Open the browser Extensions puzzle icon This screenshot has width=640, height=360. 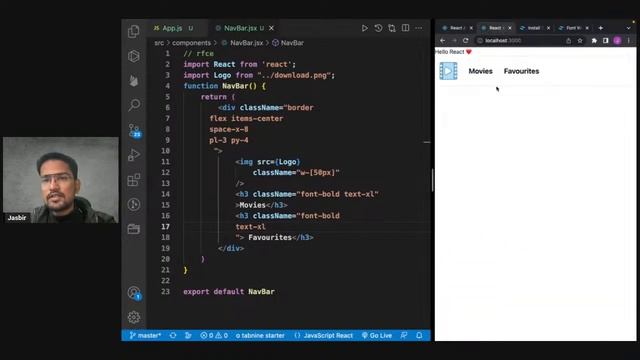(594, 40)
